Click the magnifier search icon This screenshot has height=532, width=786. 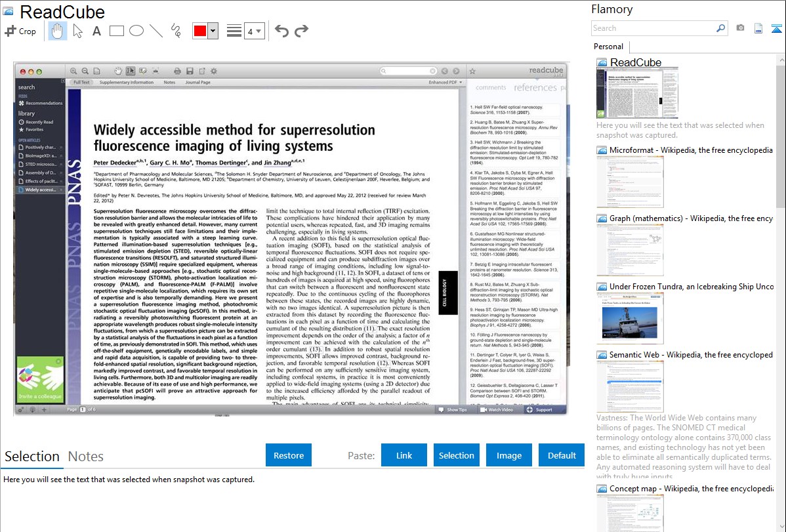click(720, 28)
